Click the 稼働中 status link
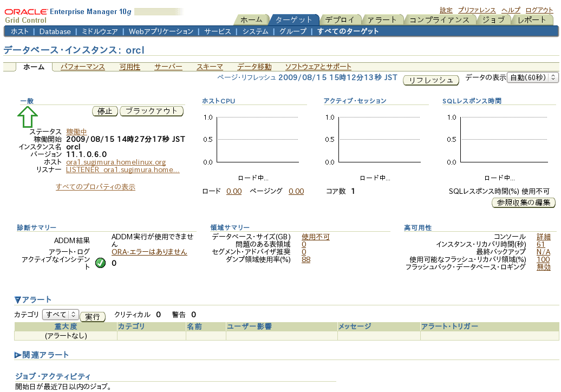Screen dimensions: 561x392 click(76, 132)
